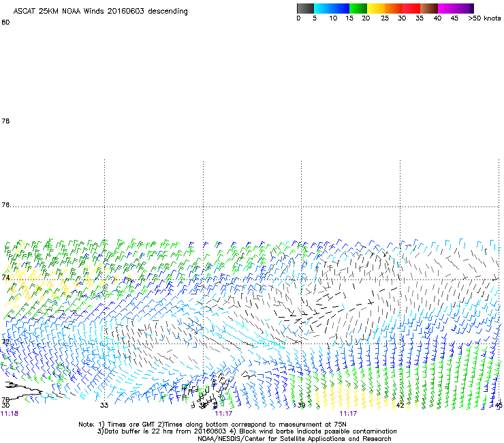Image resolution: width=504 pixels, height=443 pixels.
Task: Click the longitude 30 axis label
Action: point(5,406)
